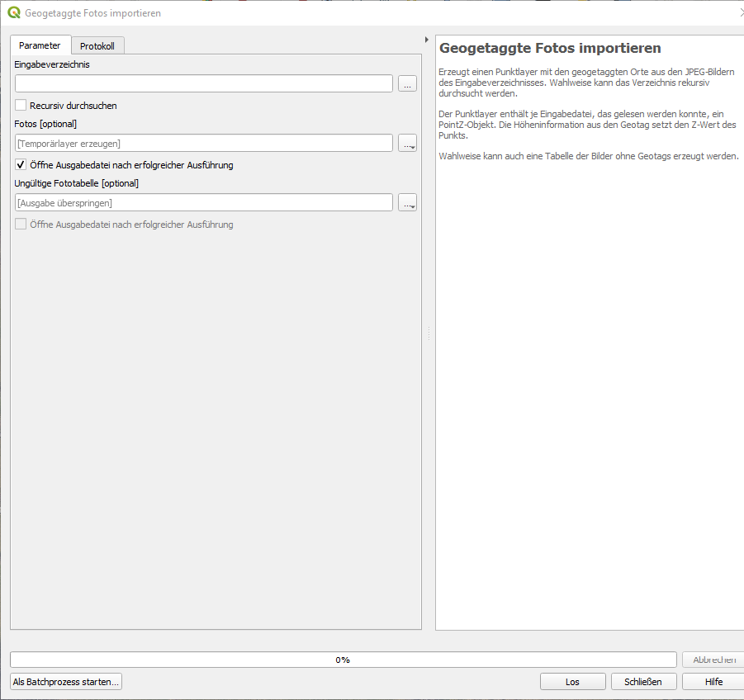The image size is (744, 700).
Task: Enable Recursiv durchsuchen checkbox
Action: (x=21, y=106)
